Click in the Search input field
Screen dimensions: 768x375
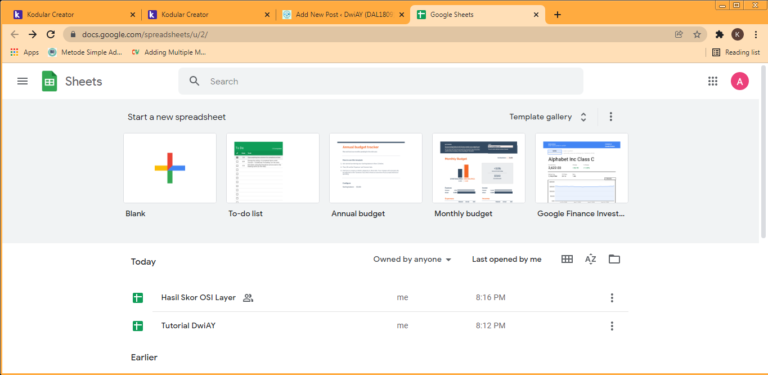381,81
